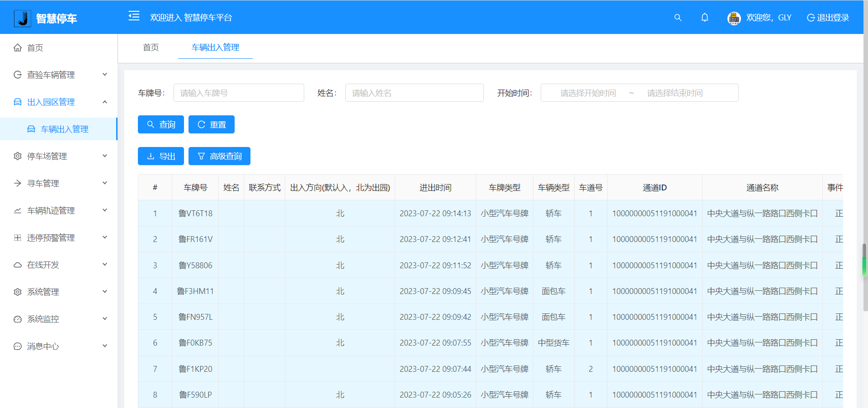Open 消息中心 sidebar menu
This screenshot has width=868, height=408.
click(59, 346)
